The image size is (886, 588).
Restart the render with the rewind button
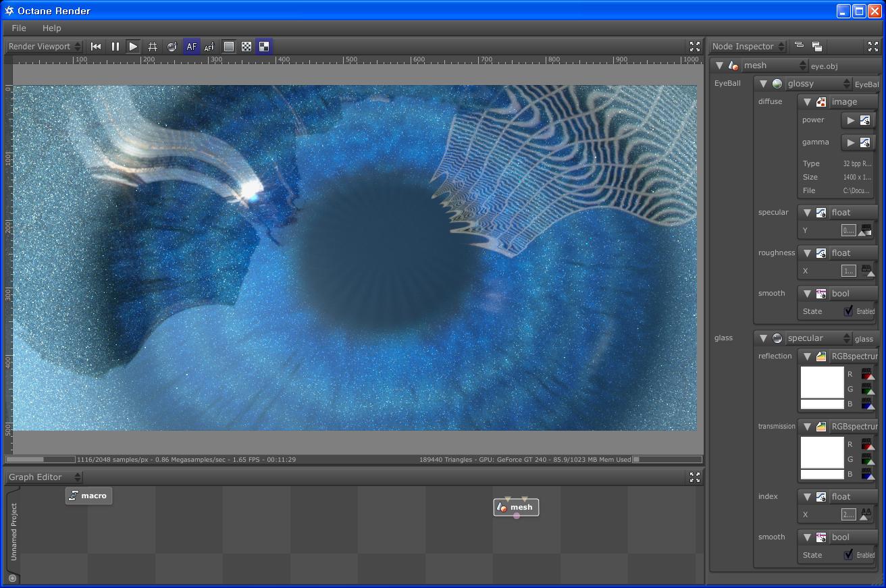[96, 47]
